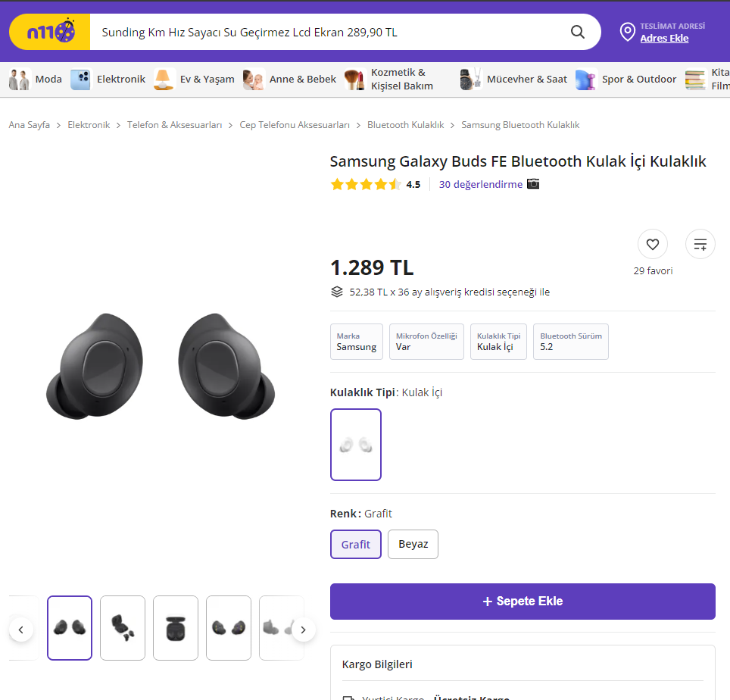Click the Adres Ekle link
This screenshot has width=730, height=700.
664,38
